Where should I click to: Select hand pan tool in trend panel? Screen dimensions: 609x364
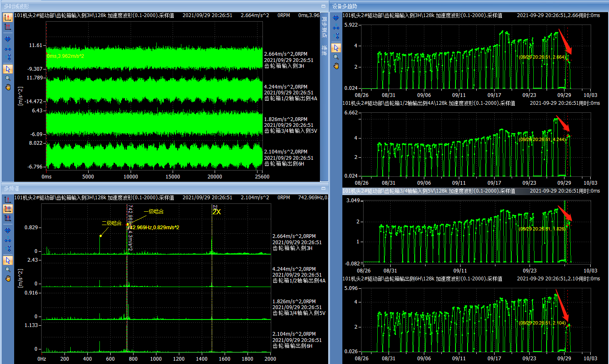click(x=336, y=66)
